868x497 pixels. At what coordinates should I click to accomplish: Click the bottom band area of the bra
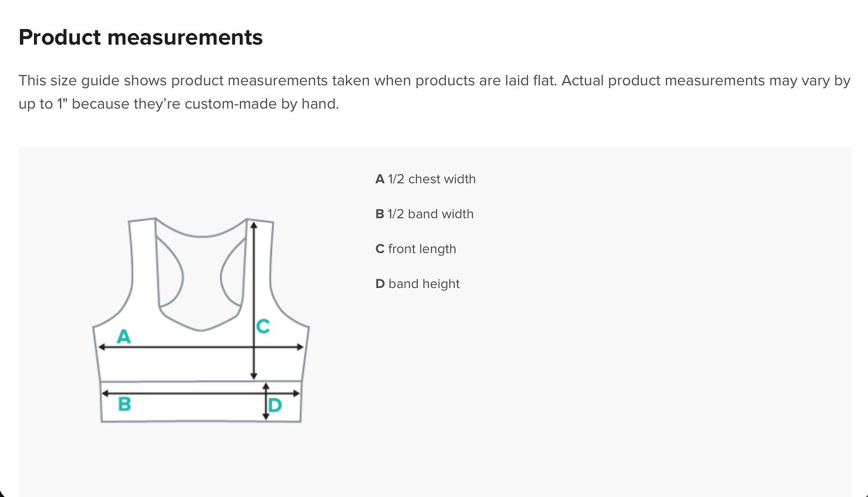(201, 401)
